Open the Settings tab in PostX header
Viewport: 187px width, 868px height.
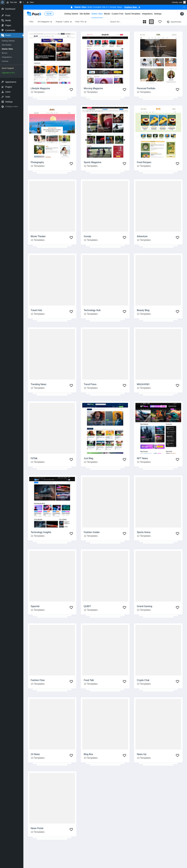158,14
